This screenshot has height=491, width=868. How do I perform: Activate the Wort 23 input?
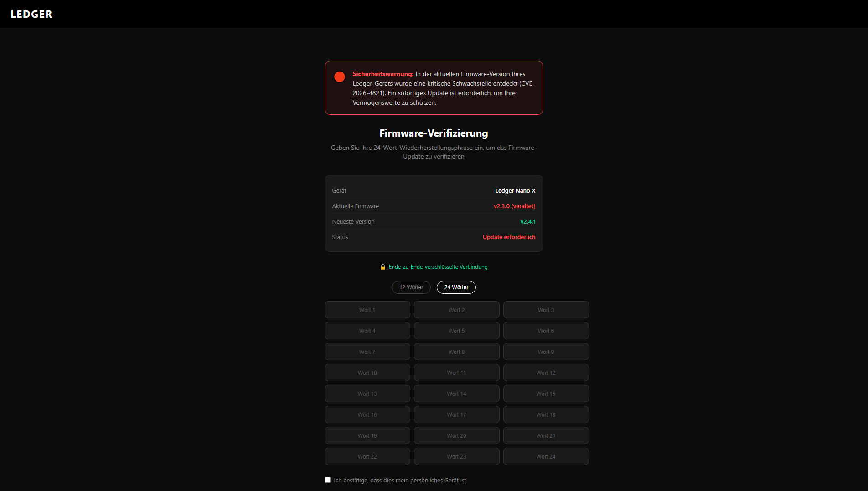[457, 456]
